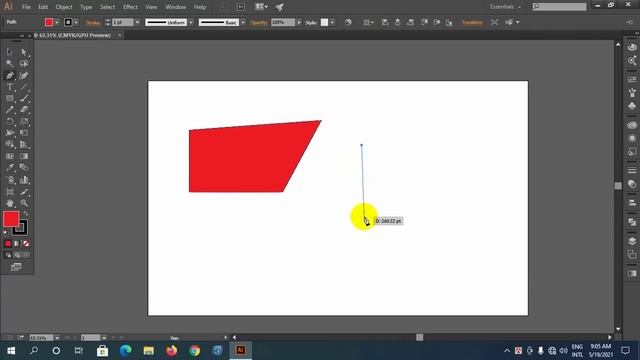This screenshot has width=640, height=360.
Task: Select the Paintbrush tool
Action: point(24,98)
